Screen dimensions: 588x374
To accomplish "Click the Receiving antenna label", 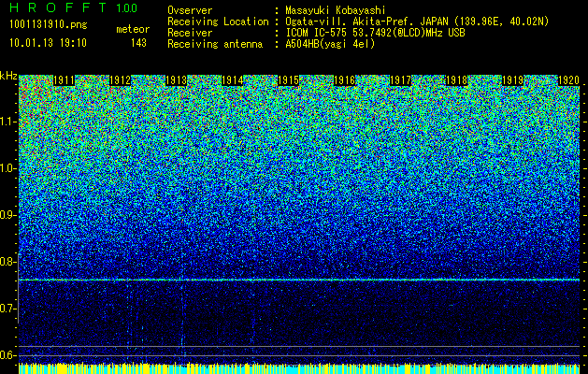I will coord(215,44).
